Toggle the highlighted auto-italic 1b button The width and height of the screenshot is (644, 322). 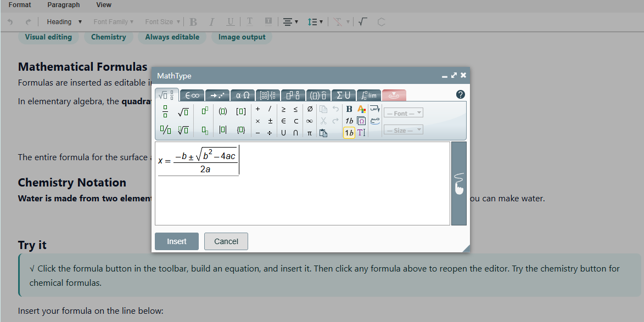(x=349, y=133)
